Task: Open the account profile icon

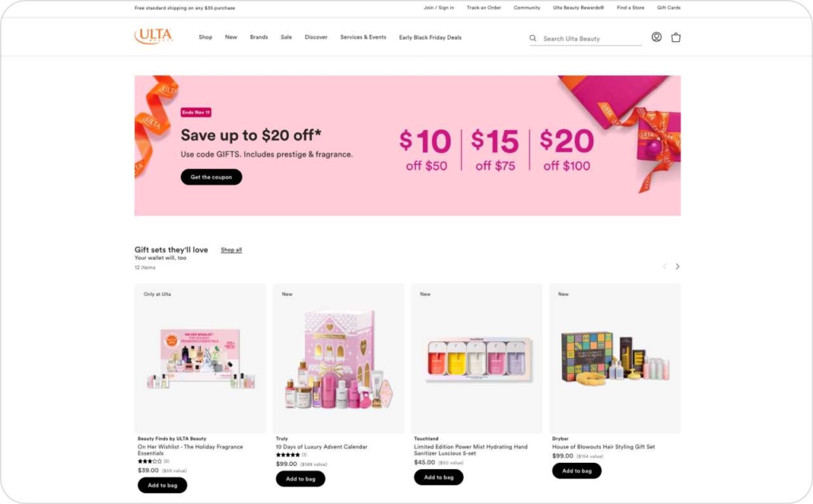Action: (x=657, y=37)
